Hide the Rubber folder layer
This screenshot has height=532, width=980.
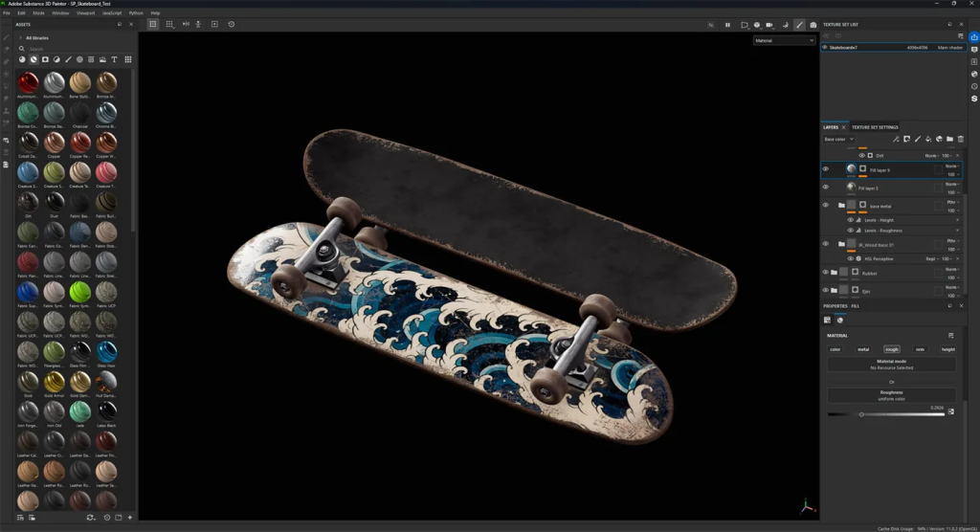point(826,273)
